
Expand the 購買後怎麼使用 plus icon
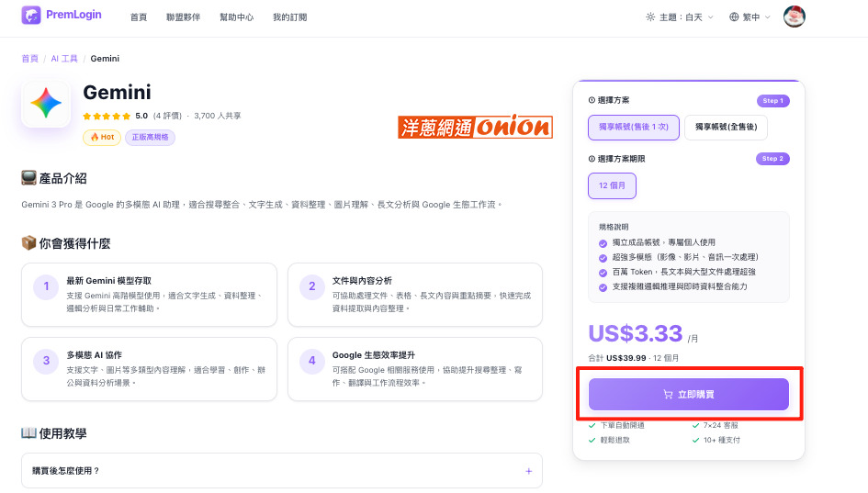pos(529,471)
